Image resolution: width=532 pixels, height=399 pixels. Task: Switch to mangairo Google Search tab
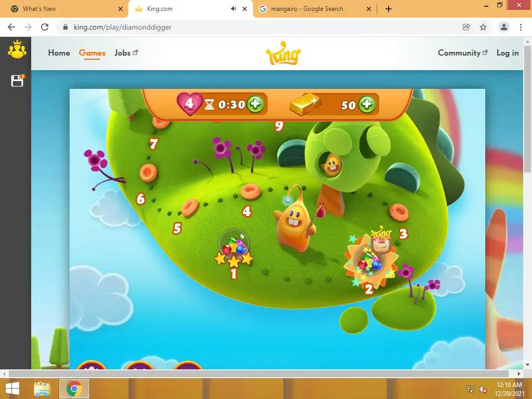314,9
